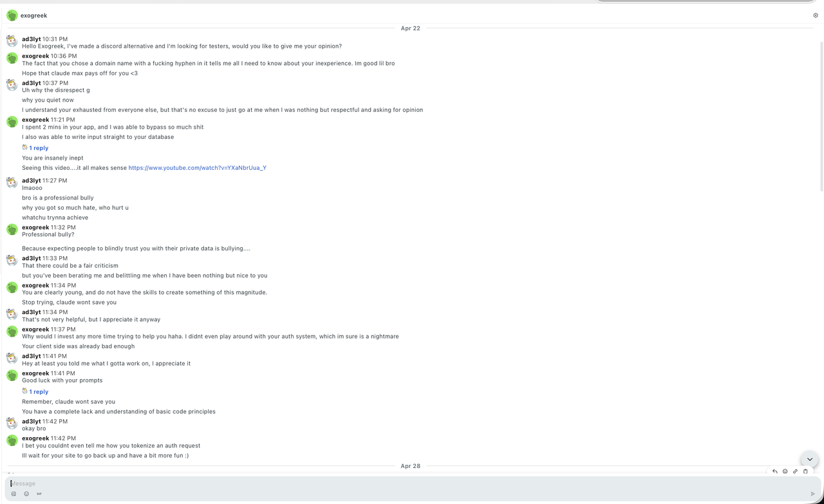
Task: Click the reply arrow icon in hover toolbar
Action: coord(774,471)
